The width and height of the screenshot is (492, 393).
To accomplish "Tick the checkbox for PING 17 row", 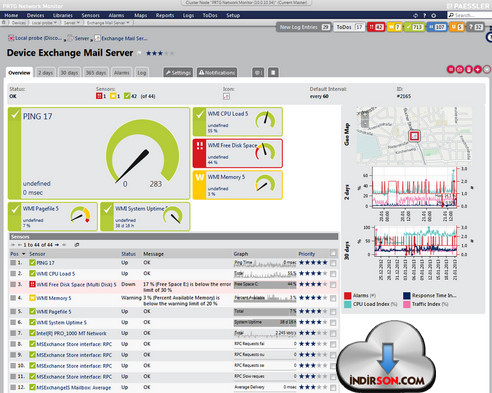I will 333,263.
